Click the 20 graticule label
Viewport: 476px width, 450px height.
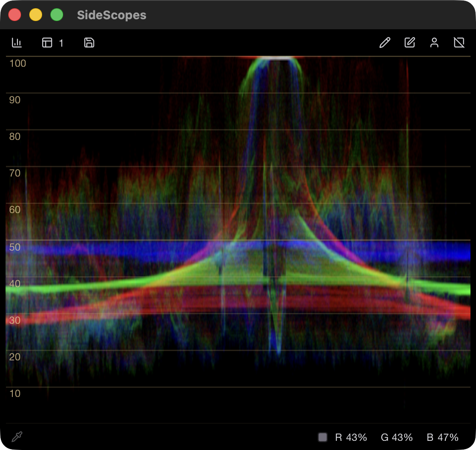click(15, 357)
